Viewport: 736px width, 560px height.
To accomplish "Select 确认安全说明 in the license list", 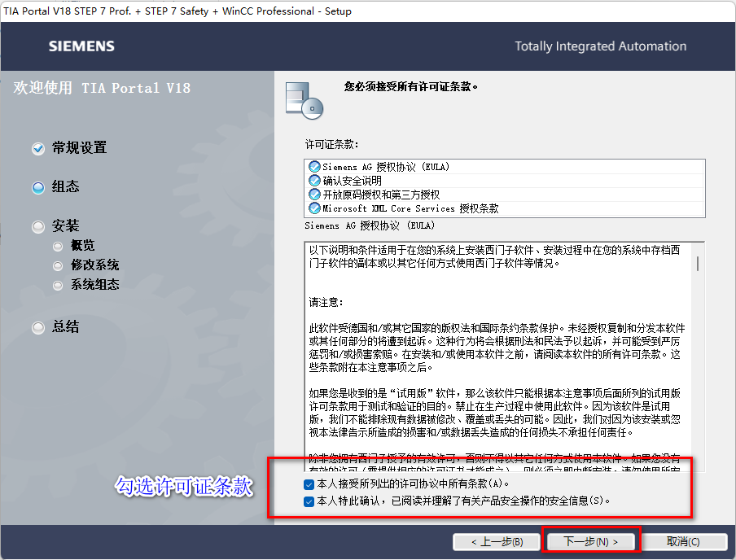I will pyautogui.click(x=505, y=180).
